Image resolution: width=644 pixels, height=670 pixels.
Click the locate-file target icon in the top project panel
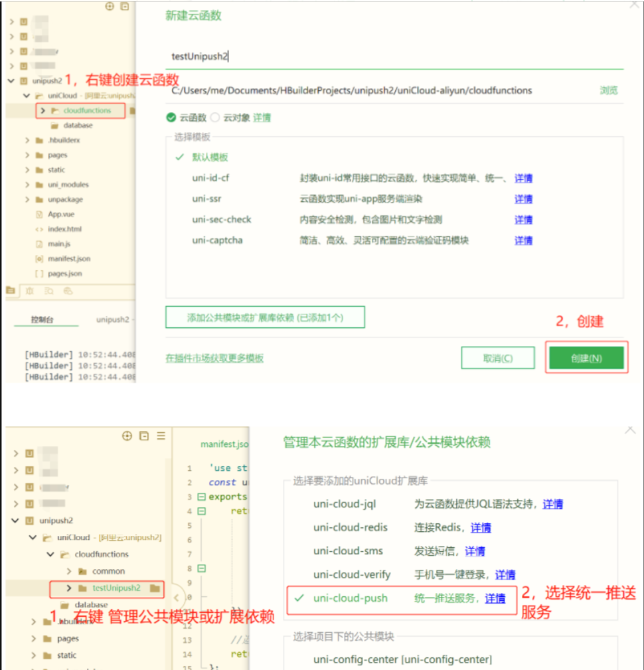tap(110, 6)
